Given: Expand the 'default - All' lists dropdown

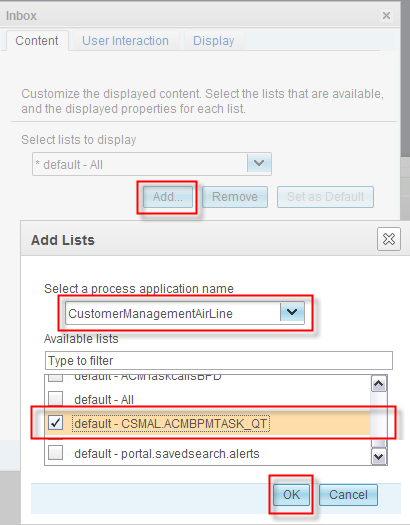Looking at the screenshot, I should pos(259,163).
